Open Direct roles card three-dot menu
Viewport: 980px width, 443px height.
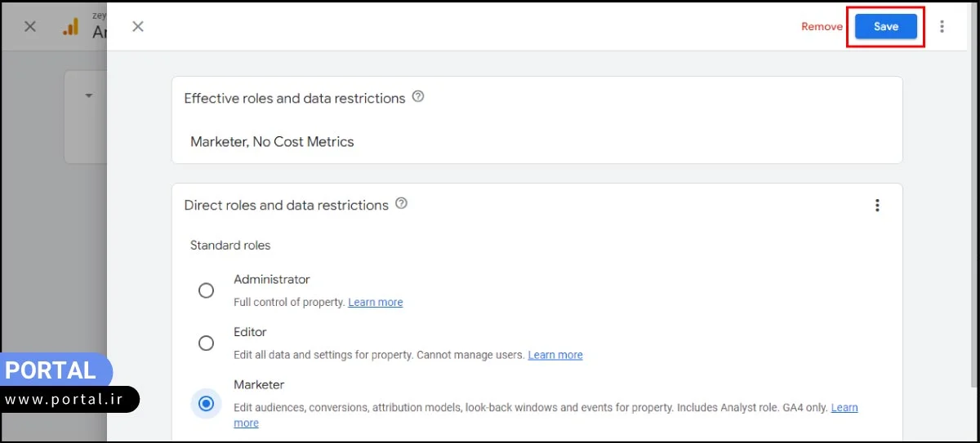coord(877,206)
